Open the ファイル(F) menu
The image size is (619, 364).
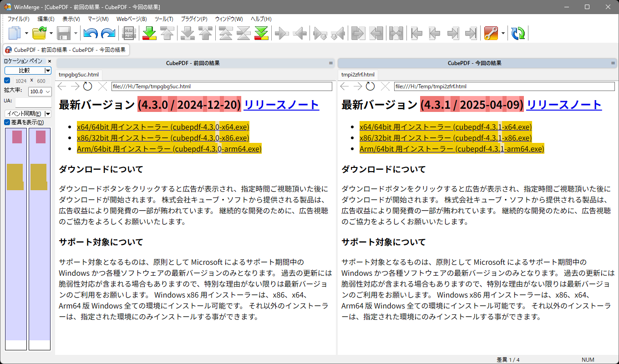coord(18,19)
